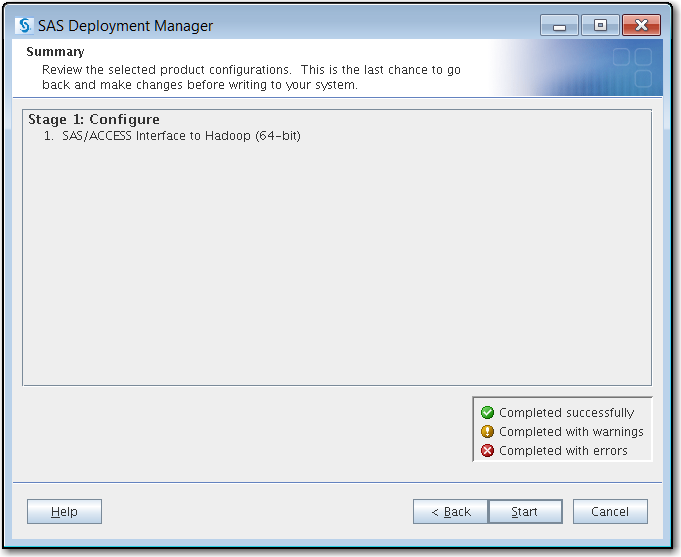Click the Summary heading text
This screenshot has width=681, height=557.
click(x=55, y=52)
